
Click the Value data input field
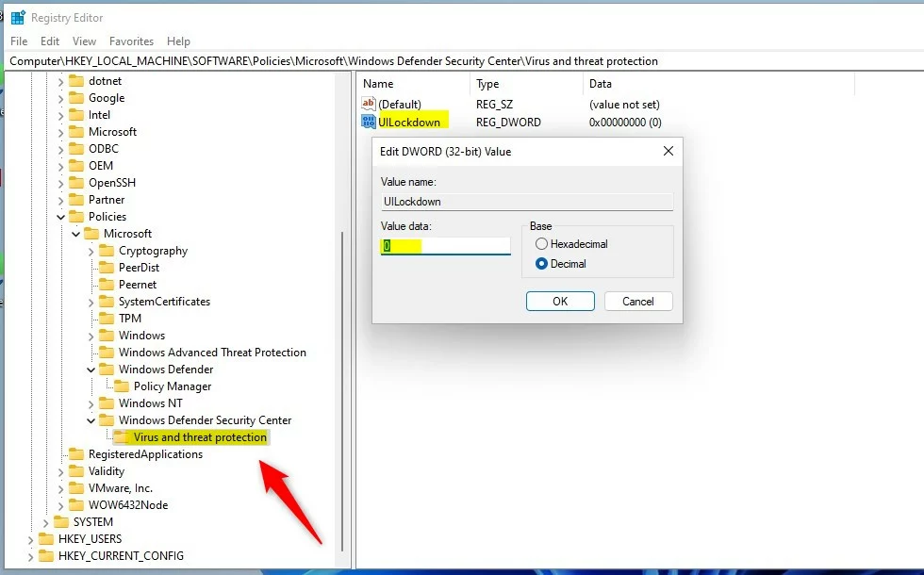pos(445,246)
